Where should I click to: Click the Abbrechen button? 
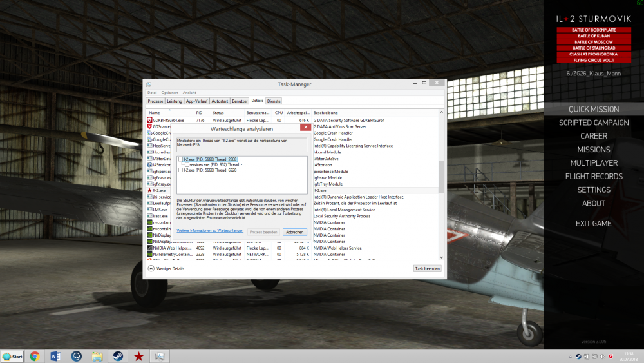294,232
